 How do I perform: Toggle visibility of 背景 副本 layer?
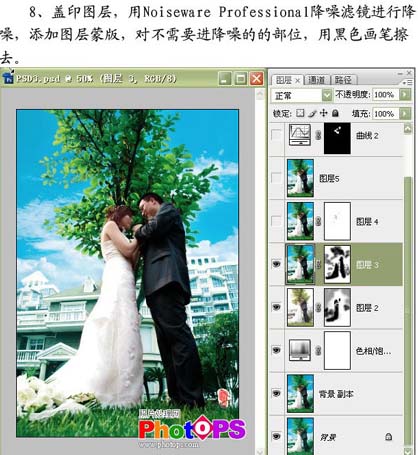click(276, 393)
